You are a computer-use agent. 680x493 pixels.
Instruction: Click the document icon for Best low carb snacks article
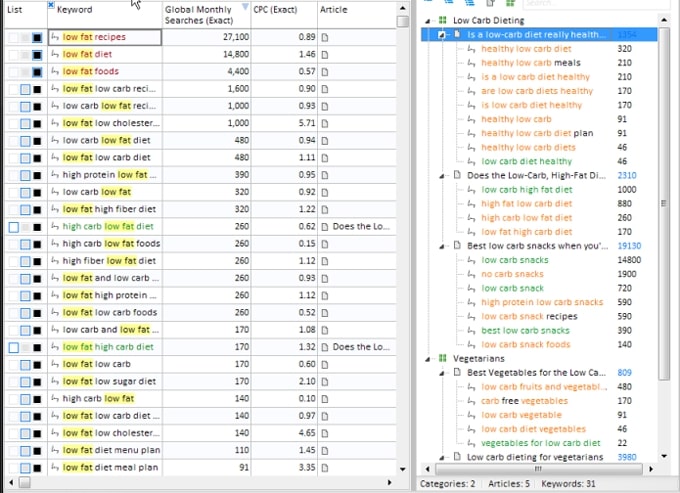point(457,245)
